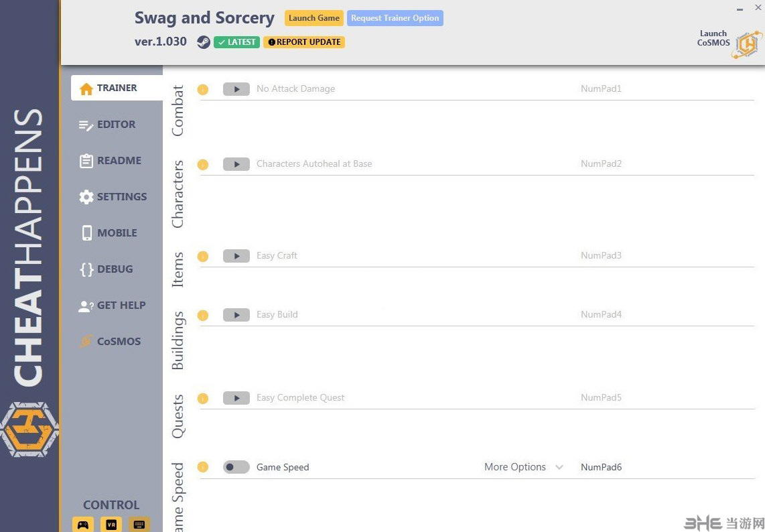Activate Easy Build play toggle
The height and width of the screenshot is (532, 765).
(x=236, y=315)
